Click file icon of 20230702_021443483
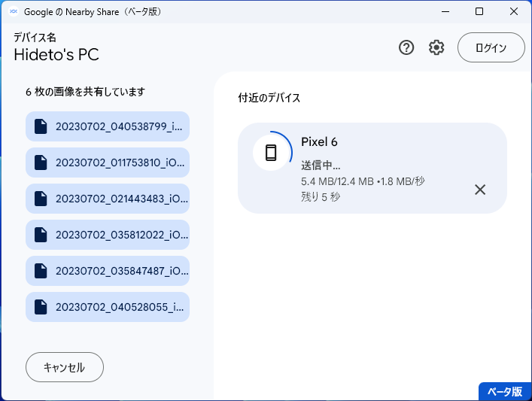532x401 pixels. [x=41, y=199]
